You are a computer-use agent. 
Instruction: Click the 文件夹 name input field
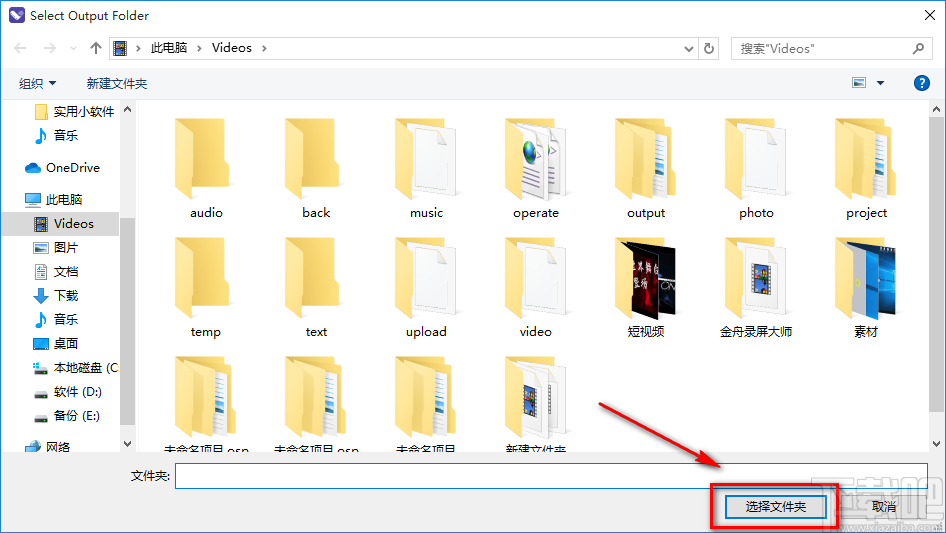click(x=551, y=476)
